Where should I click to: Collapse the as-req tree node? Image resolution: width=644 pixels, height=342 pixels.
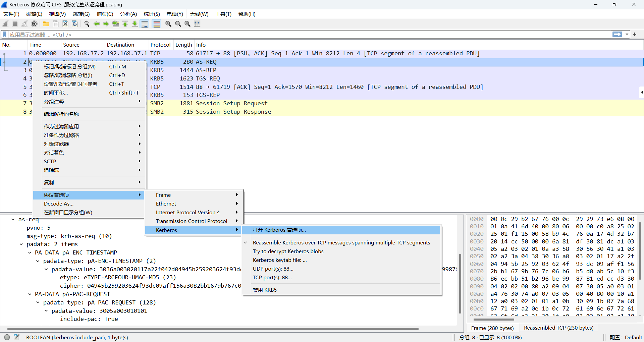13,220
